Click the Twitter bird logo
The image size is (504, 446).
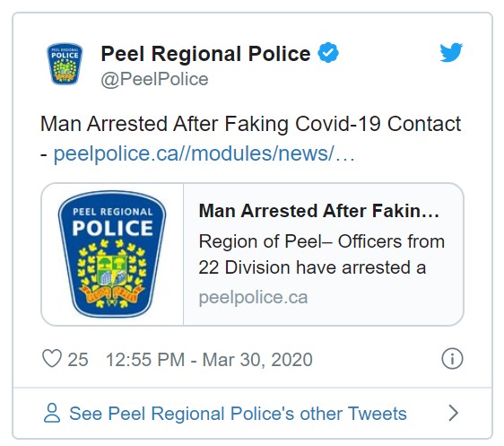point(451,52)
